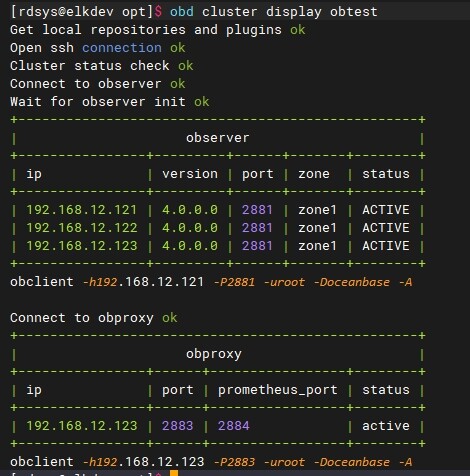Click ACTIVE status in the 192.168.12.123 row
470x476 pixels.
coord(386,246)
